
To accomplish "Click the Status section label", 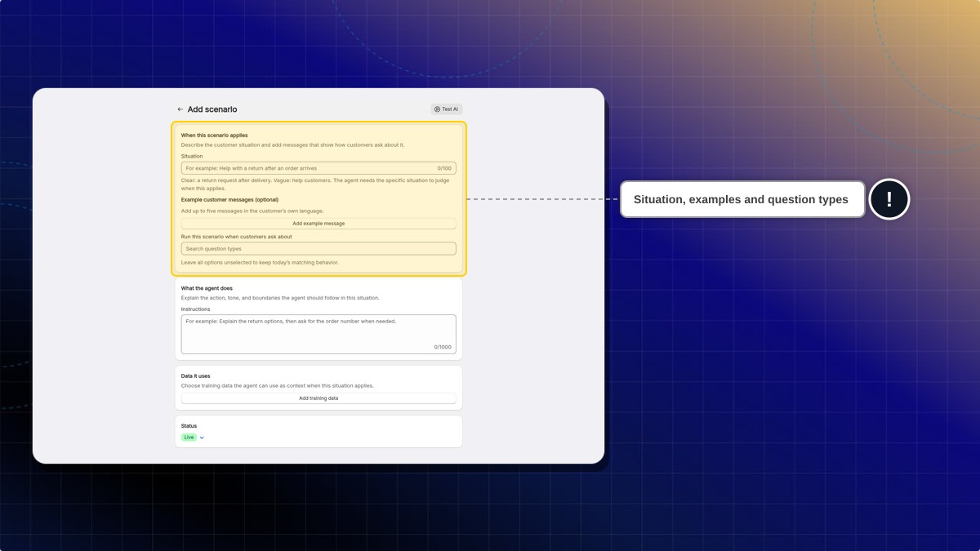I will click(189, 426).
